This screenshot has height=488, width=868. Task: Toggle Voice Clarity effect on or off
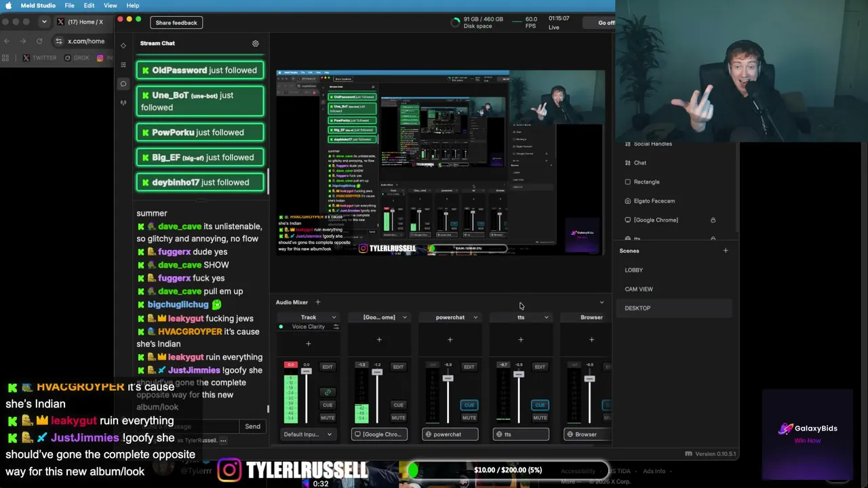tap(281, 327)
